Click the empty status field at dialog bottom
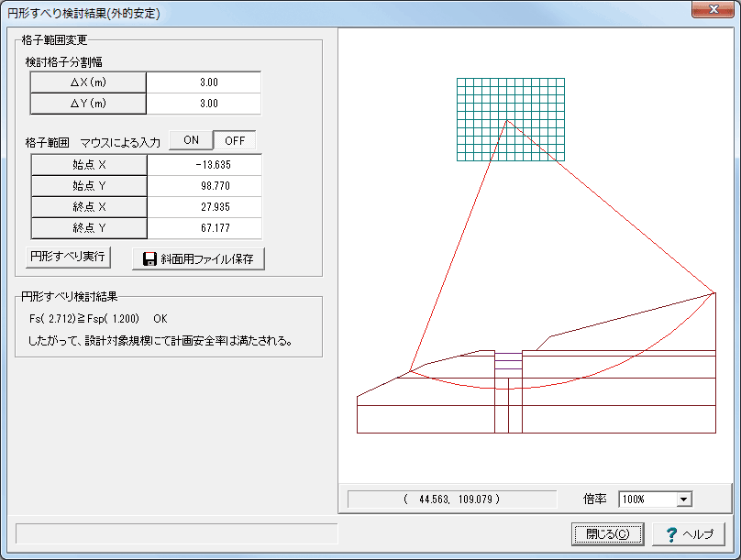Viewport: 741px width, 560px height. click(x=176, y=533)
